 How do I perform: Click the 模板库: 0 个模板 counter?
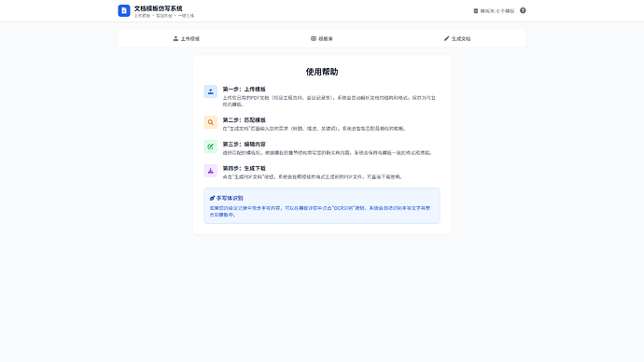(x=494, y=11)
